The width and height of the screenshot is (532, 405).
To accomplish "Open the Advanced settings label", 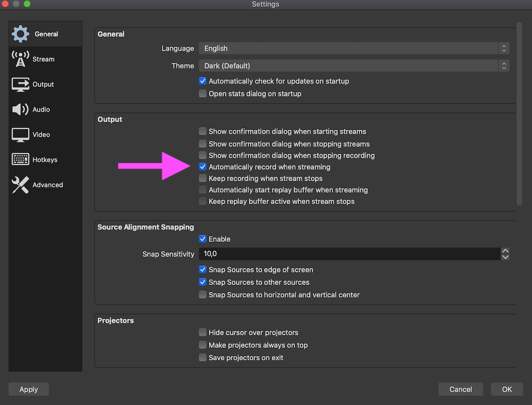I will [x=47, y=184].
